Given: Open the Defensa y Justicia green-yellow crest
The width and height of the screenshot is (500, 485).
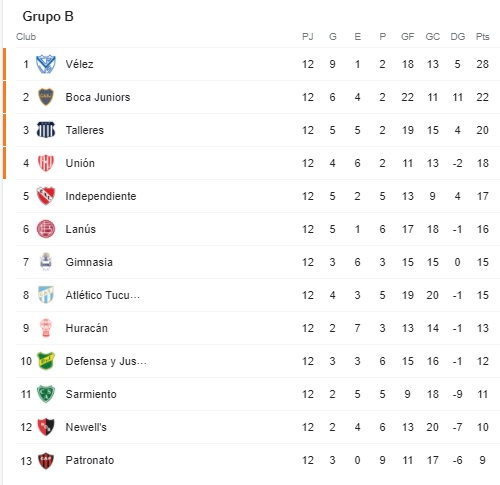Looking at the screenshot, I should [x=46, y=361].
